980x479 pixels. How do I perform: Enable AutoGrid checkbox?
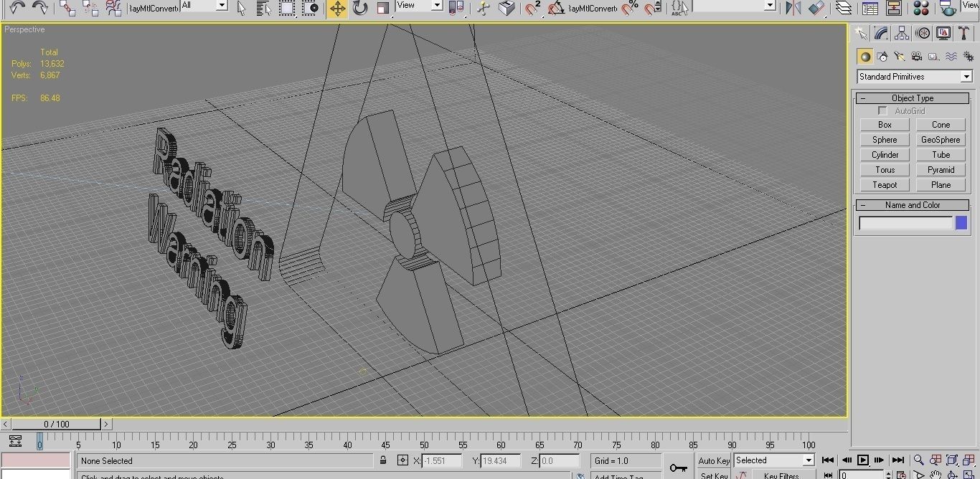[882, 111]
